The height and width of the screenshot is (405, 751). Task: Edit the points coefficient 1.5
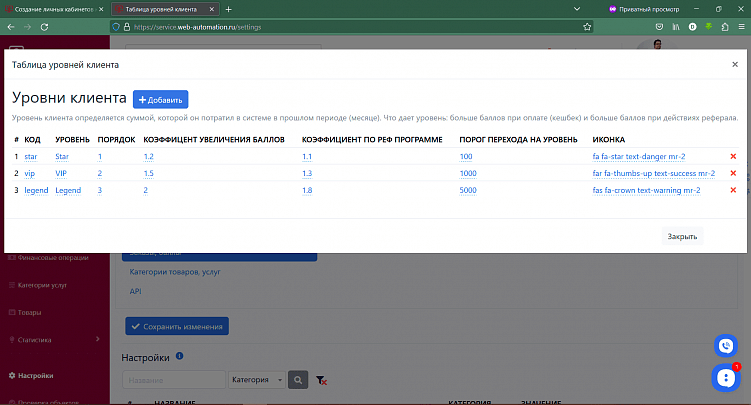(x=148, y=173)
